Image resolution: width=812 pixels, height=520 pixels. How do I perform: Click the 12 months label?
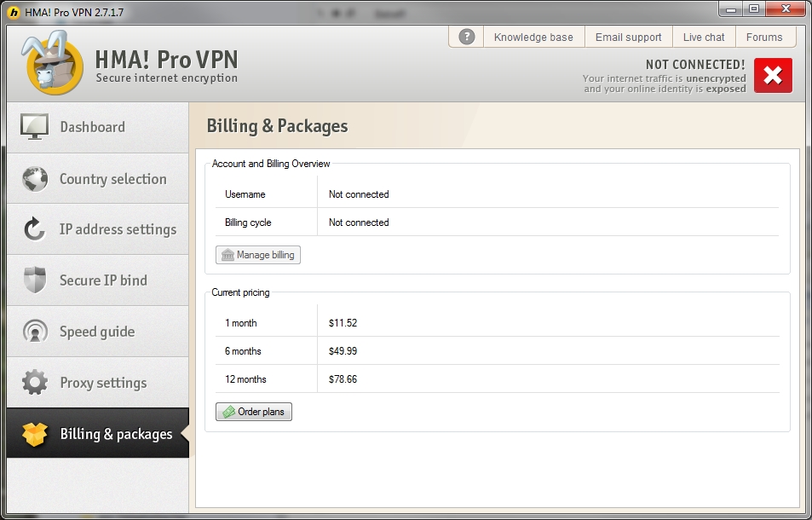245,379
